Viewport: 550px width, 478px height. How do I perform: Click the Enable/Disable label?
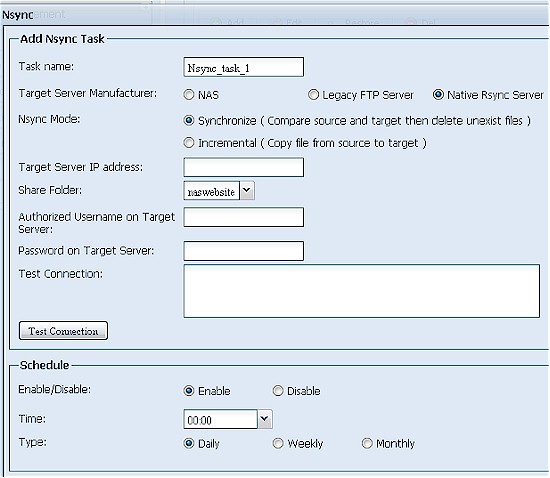[54, 389]
